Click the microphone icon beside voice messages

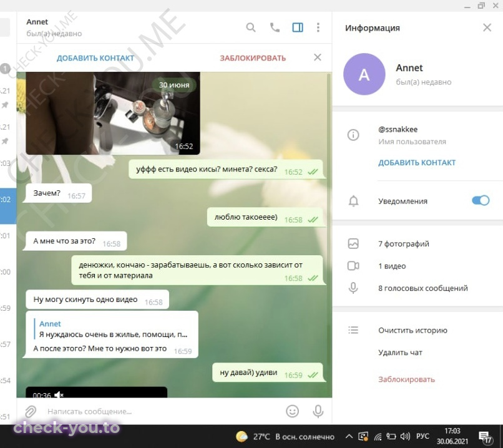tap(353, 288)
